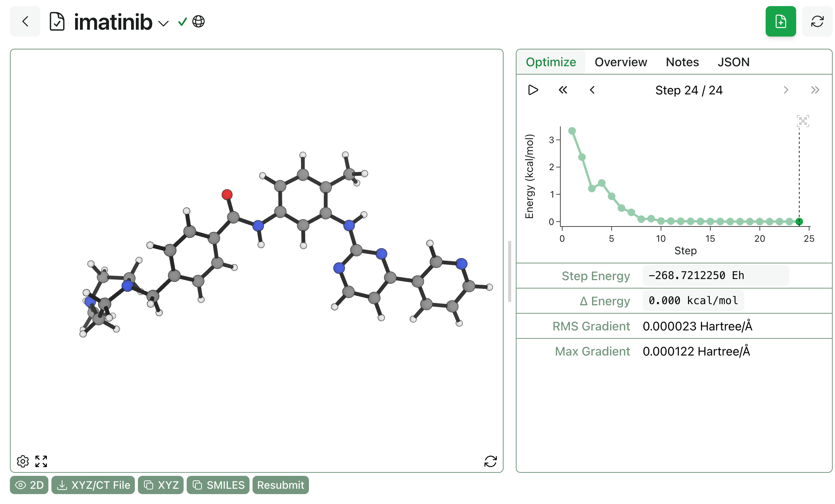Play the optimization animation
835x504 pixels.
pos(533,90)
